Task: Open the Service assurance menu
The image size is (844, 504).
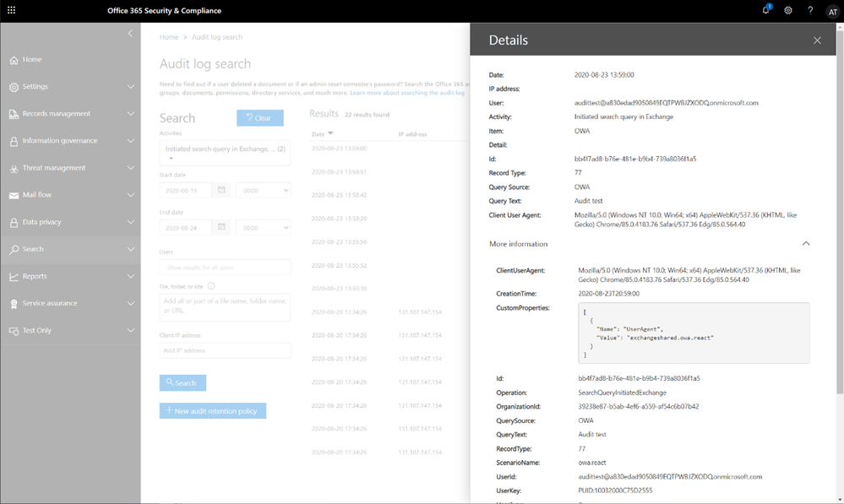Action: 70,303
